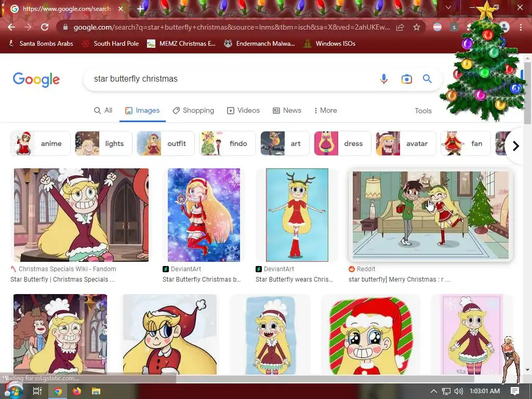Click the vertical page scrollbar

[x=527, y=94]
